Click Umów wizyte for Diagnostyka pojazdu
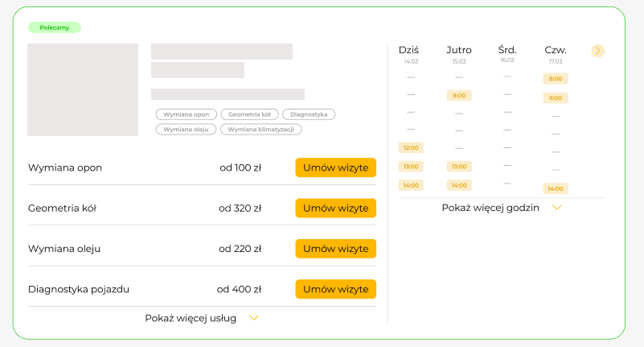The width and height of the screenshot is (644, 347). [x=335, y=289]
